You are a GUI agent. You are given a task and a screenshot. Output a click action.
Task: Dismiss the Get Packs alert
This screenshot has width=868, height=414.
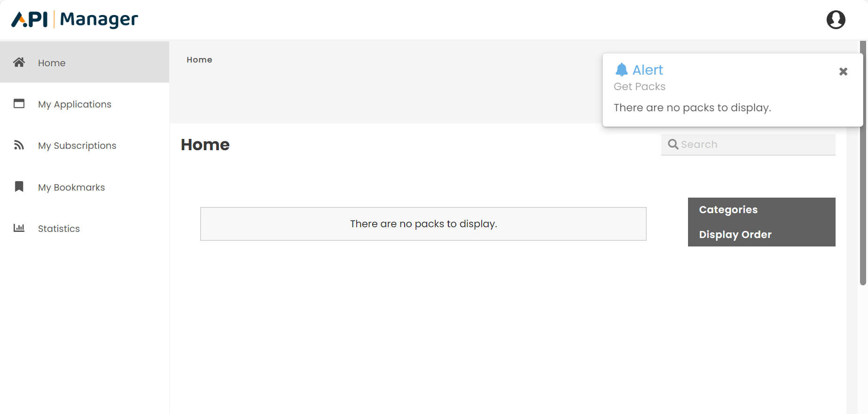pyautogui.click(x=843, y=71)
